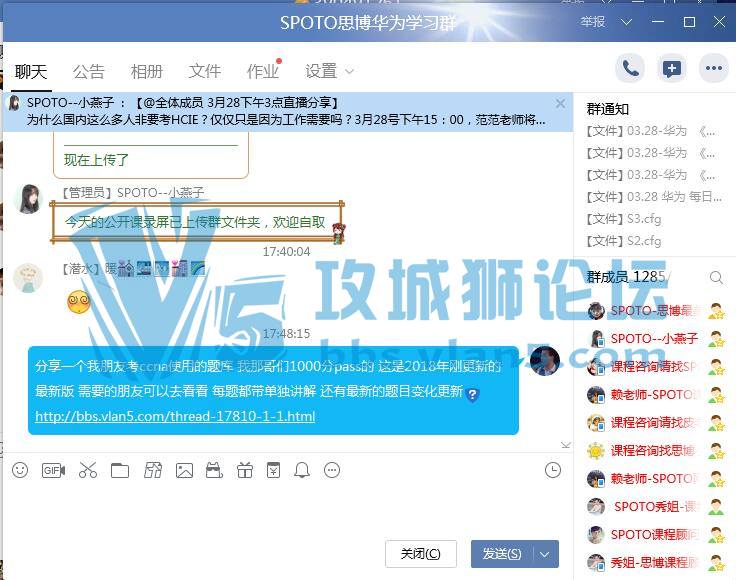
Task: Click the 关闭(C) button
Action: pos(421,554)
